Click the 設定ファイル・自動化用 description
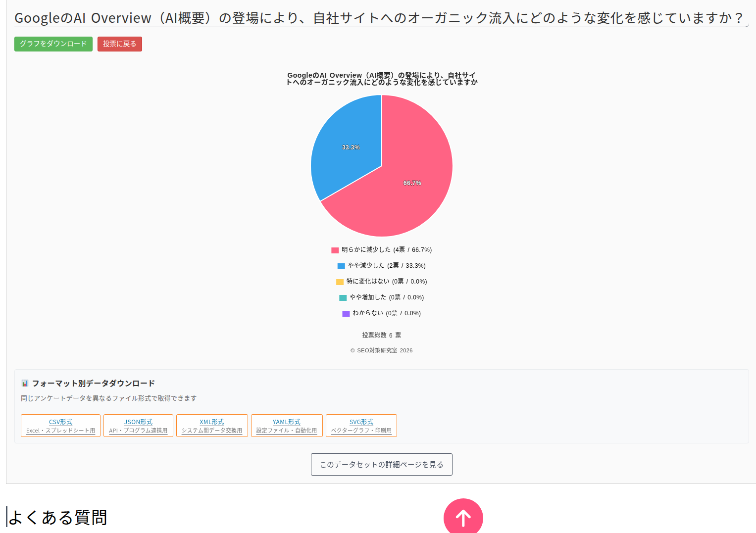 coord(287,431)
